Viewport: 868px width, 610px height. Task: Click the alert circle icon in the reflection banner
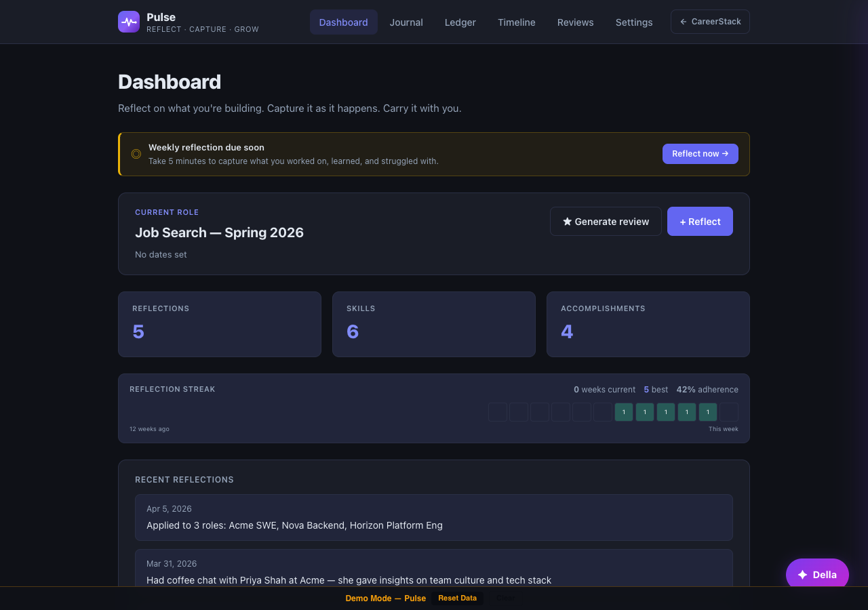pos(136,154)
